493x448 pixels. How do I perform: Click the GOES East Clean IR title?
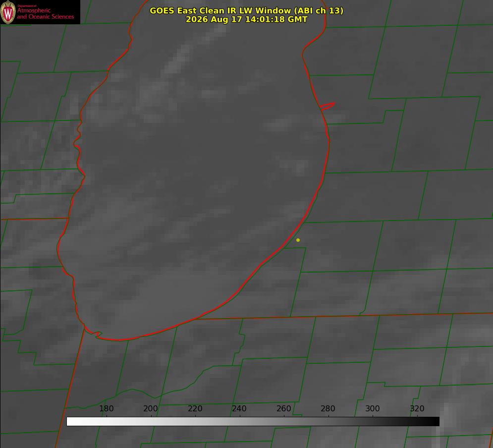point(247,10)
